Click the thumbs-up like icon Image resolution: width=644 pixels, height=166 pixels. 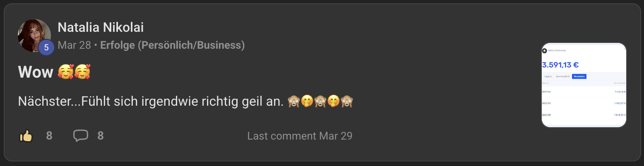coord(26,136)
